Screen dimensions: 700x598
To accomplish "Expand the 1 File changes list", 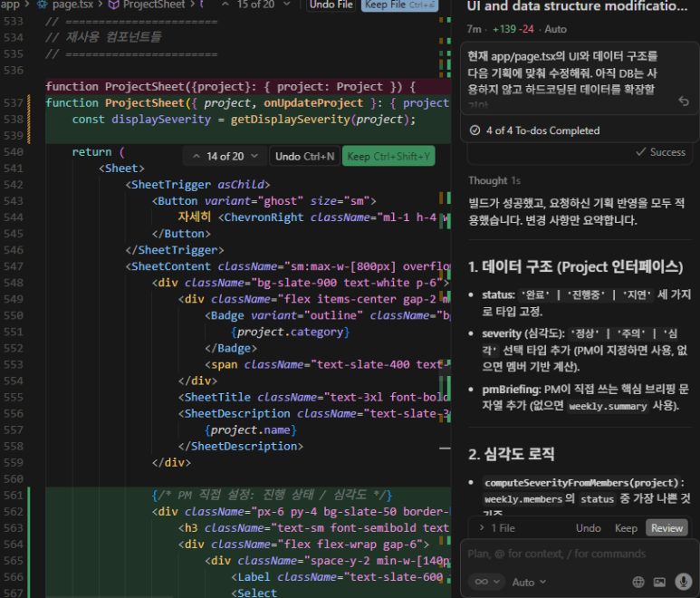I will click(498, 528).
